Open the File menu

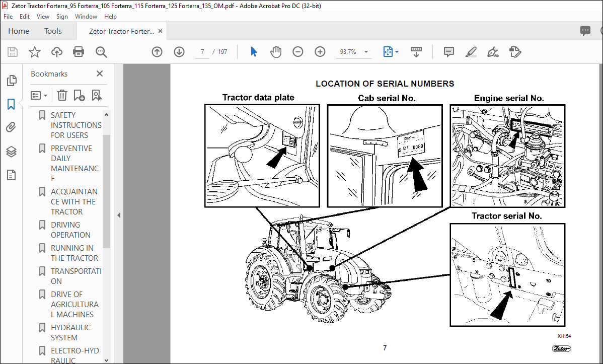tap(8, 17)
